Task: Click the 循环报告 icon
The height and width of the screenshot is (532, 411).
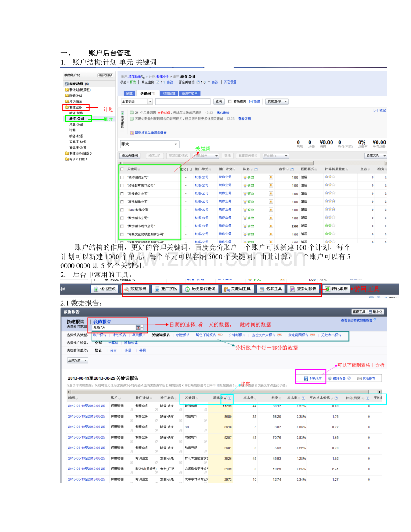Action: (330, 378)
